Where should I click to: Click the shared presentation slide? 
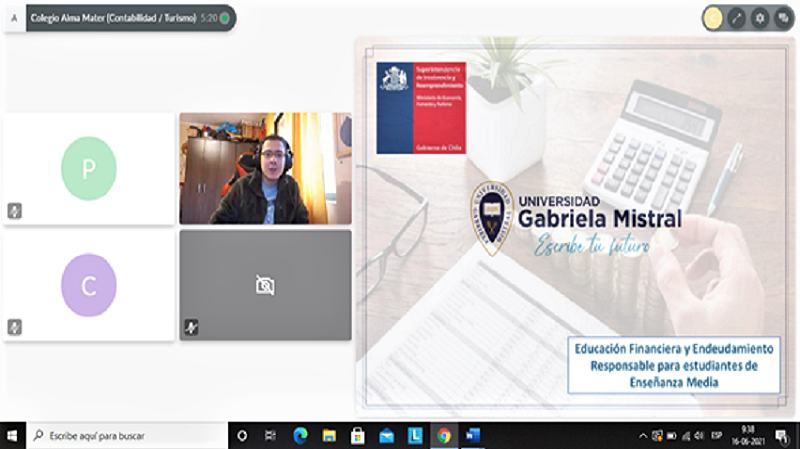click(x=576, y=228)
